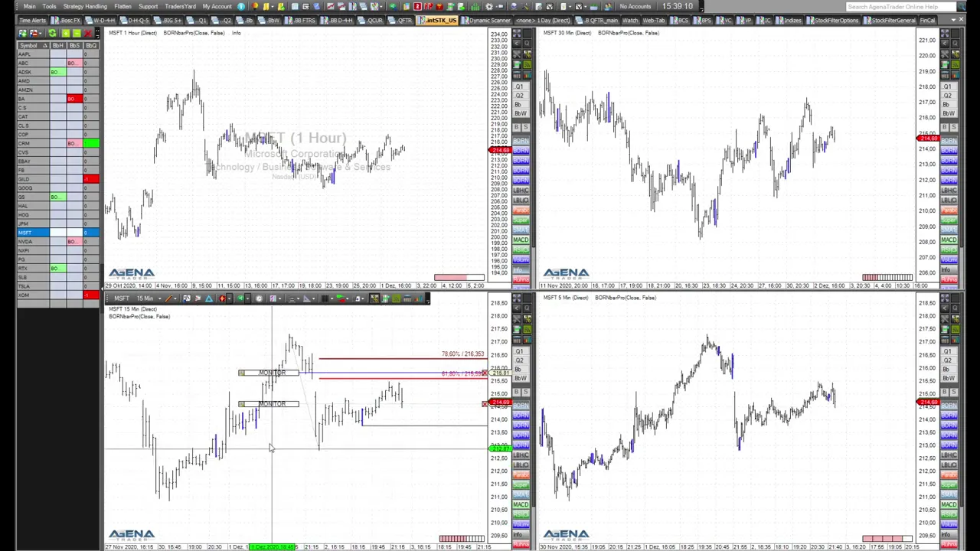Switch to the Web-Tab tab
Viewport: 980px width, 551px height.
(654, 20)
